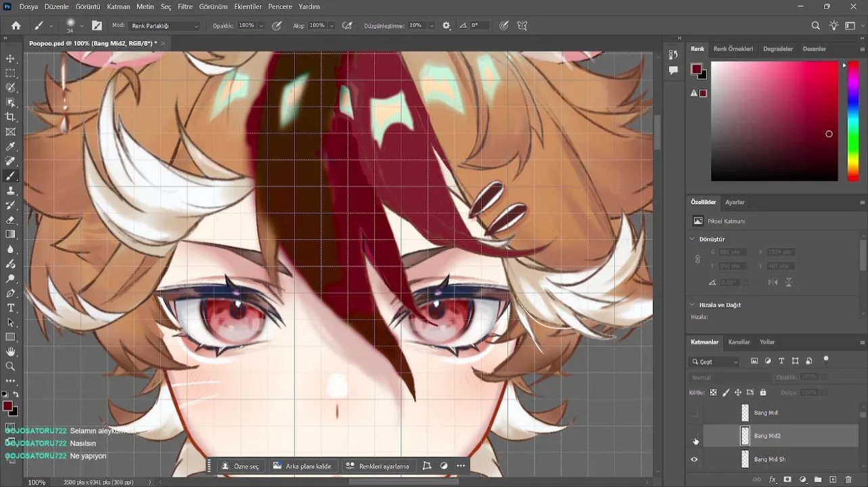
Task: Add a layer mask icon
Action: point(787,480)
